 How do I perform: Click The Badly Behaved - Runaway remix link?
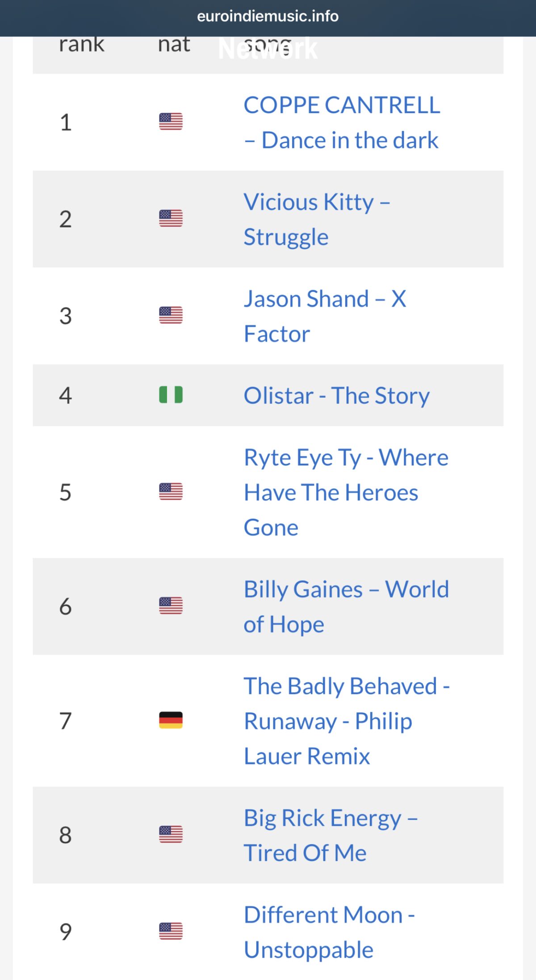[347, 721]
